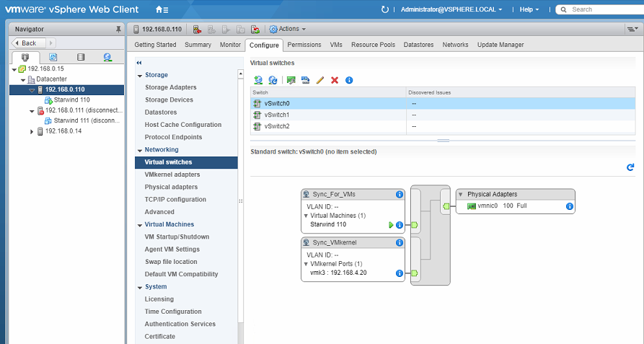The width and height of the screenshot is (644, 344).
Task: Collapse the 192.168.0.110 host node
Action: 32,90
